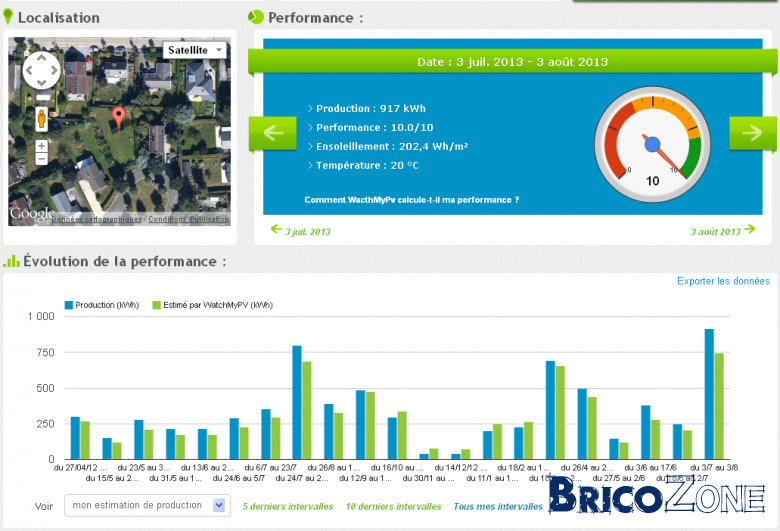This screenshot has width=780, height=531.
Task: Zoom out the map with minus button
Action: [42, 158]
